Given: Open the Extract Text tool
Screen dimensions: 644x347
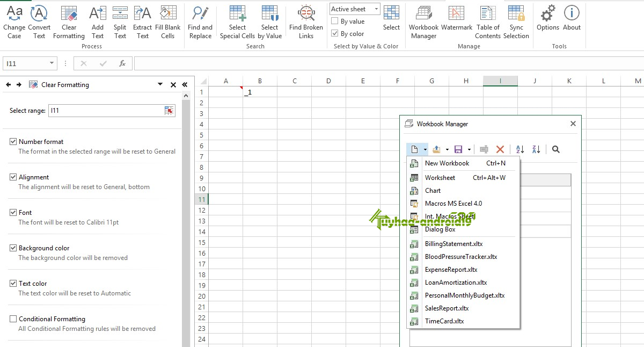Looking at the screenshot, I should point(143,22).
